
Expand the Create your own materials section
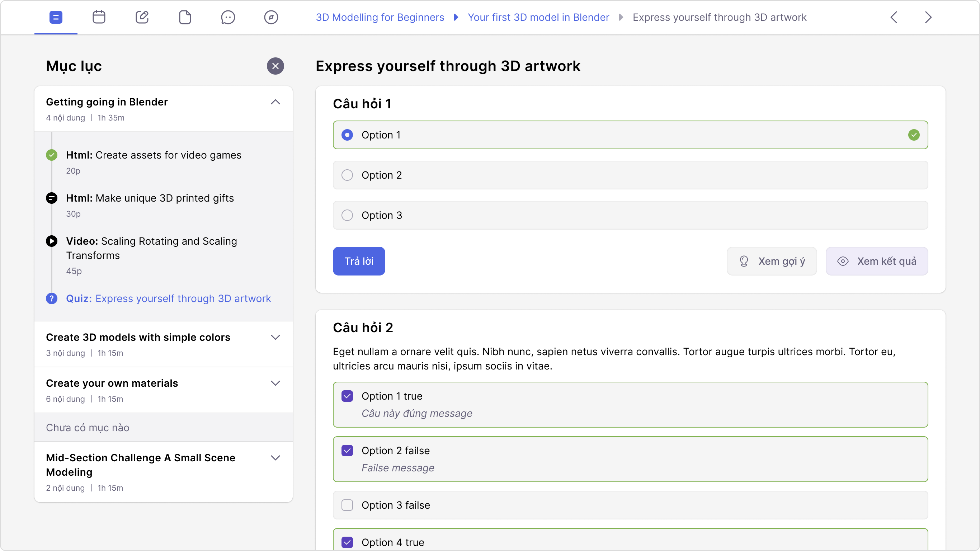click(x=275, y=383)
